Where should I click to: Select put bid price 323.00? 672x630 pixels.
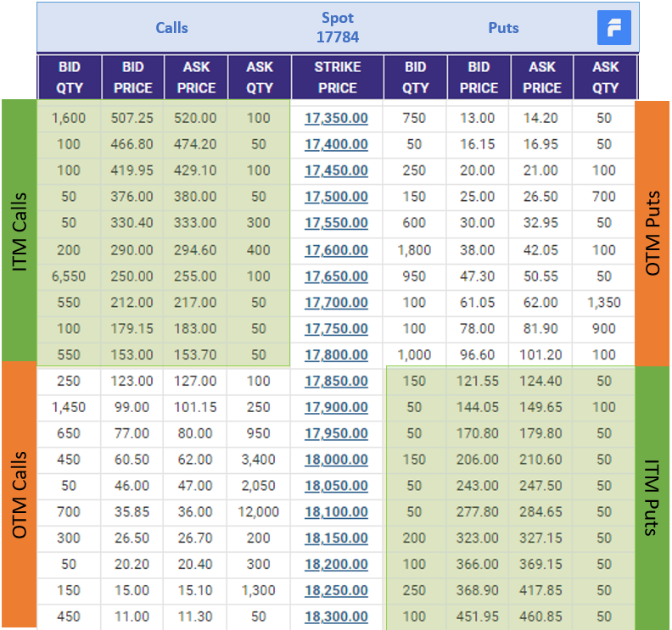tap(478, 538)
